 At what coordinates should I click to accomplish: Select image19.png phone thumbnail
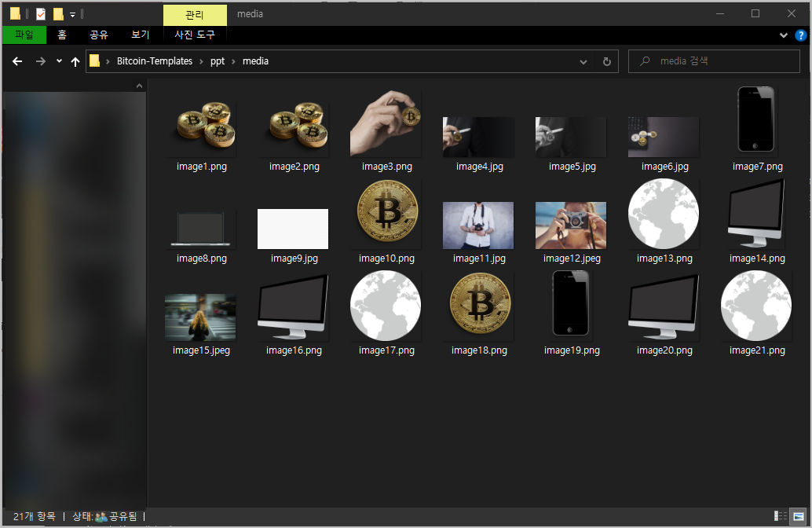(571, 303)
